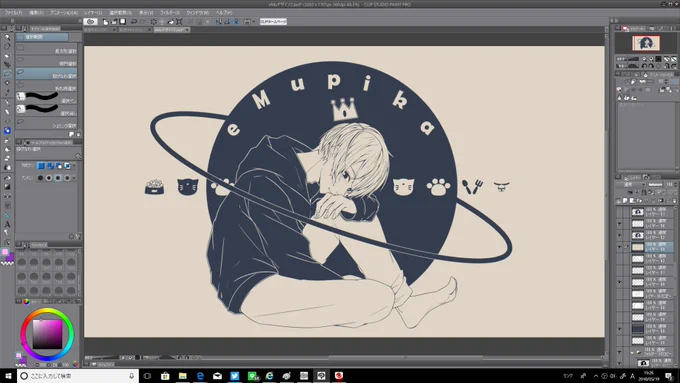Set anti-aliasing to the strongest (last dot)

pyautogui.click(x=67, y=178)
